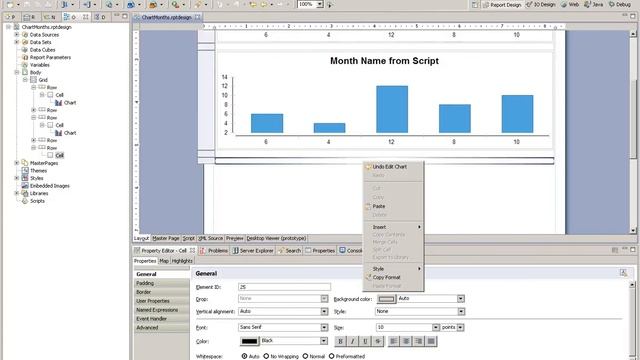Click the Bold formatting button
This screenshot has width=640, height=360.
click(340, 341)
